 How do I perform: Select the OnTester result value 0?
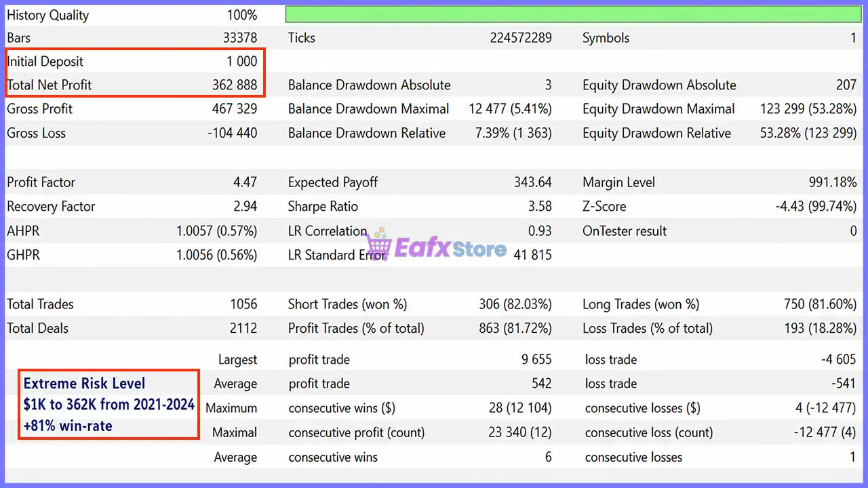[853, 231]
